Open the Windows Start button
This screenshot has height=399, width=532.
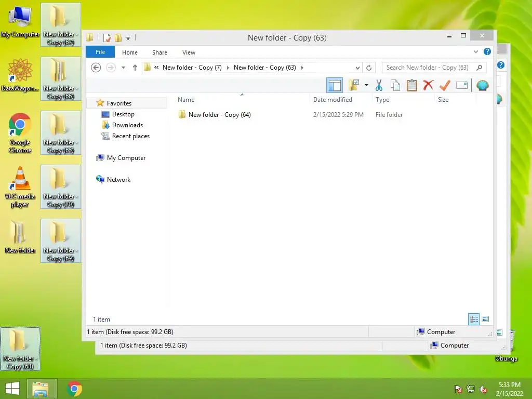tap(12, 389)
